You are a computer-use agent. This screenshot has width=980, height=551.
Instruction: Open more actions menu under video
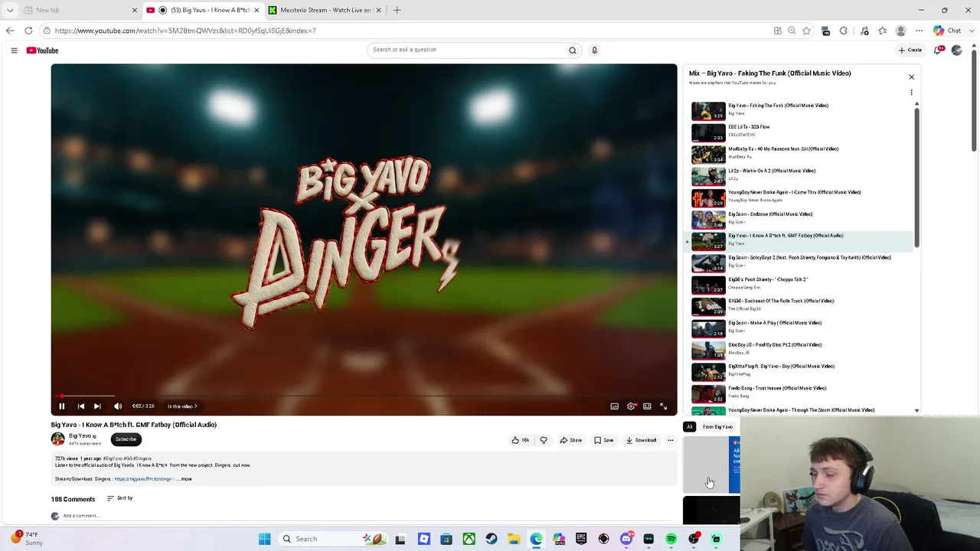point(671,440)
